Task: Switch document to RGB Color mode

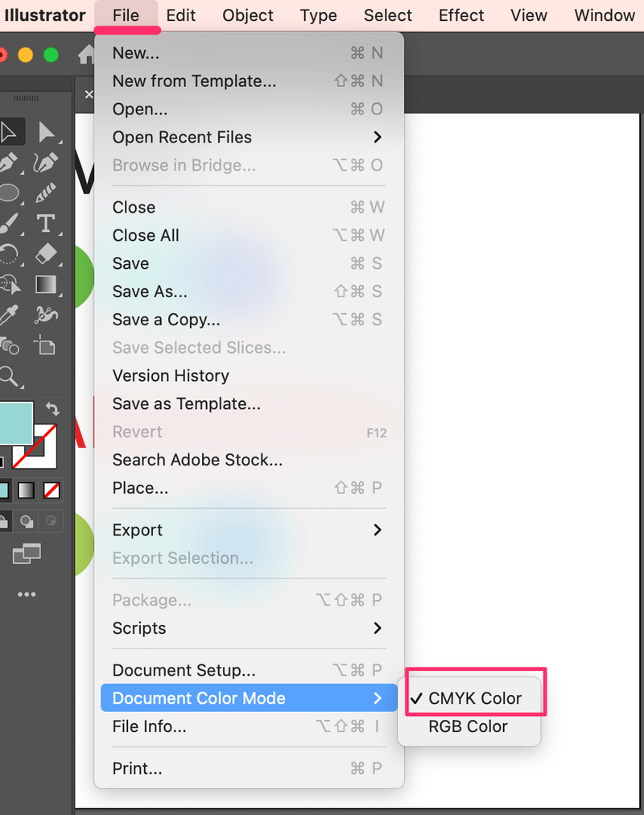Action: click(468, 726)
